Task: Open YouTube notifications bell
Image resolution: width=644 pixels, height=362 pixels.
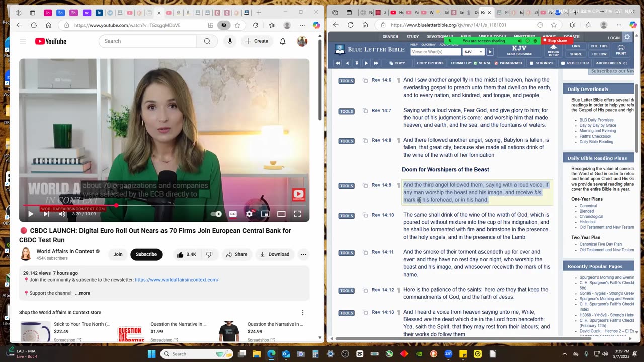Action: (x=283, y=41)
